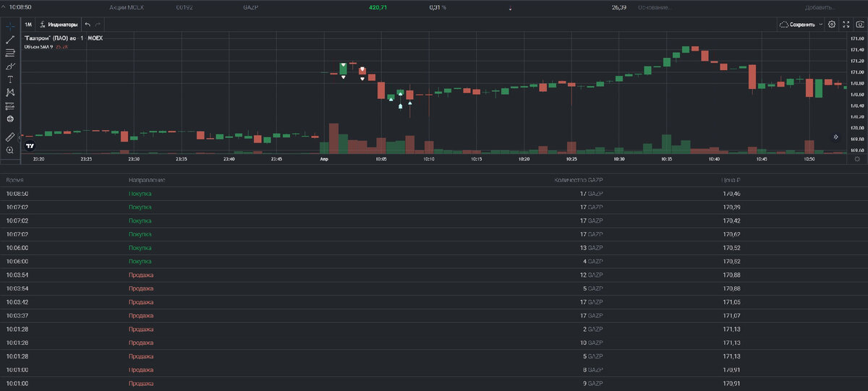The width and height of the screenshot is (868, 391).
Task: Click the price 170,62 cell
Action: pyautogui.click(x=731, y=234)
